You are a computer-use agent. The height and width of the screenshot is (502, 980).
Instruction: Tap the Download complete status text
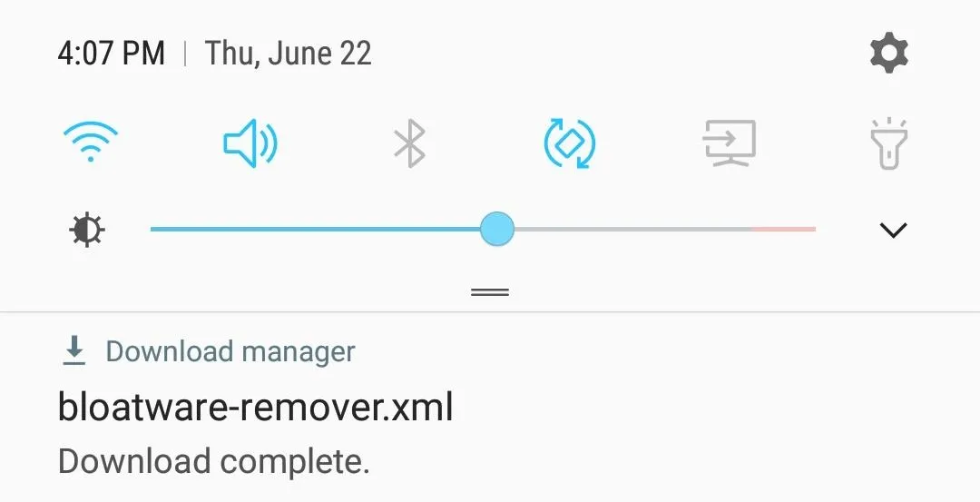214,461
